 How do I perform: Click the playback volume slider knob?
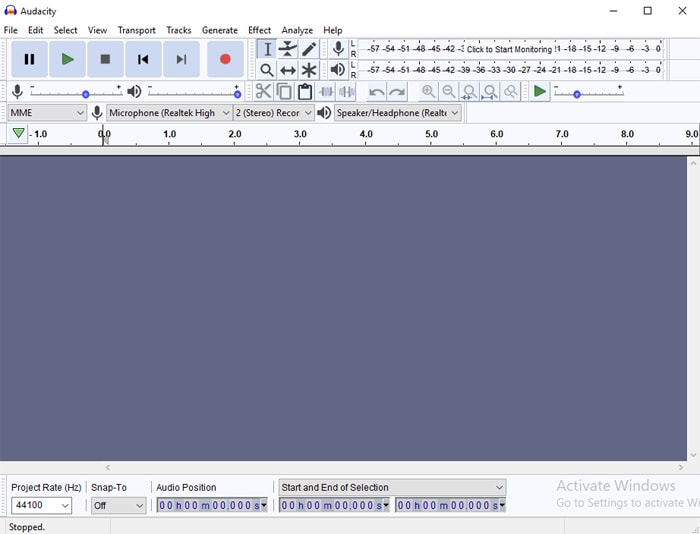(x=238, y=94)
